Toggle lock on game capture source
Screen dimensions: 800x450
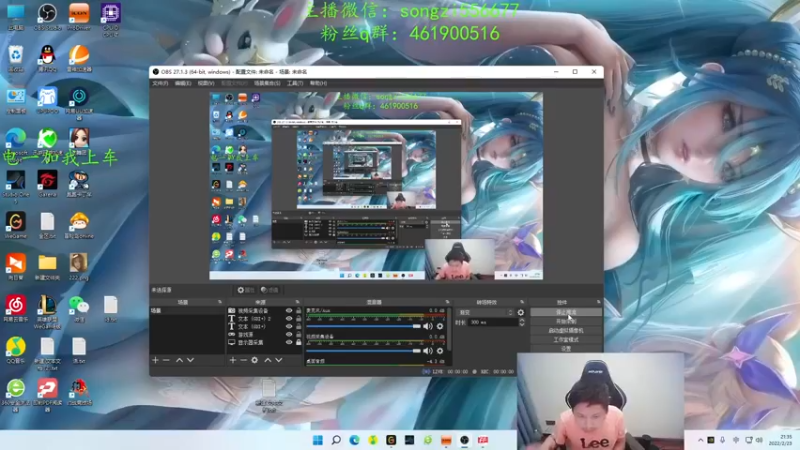(x=298, y=335)
